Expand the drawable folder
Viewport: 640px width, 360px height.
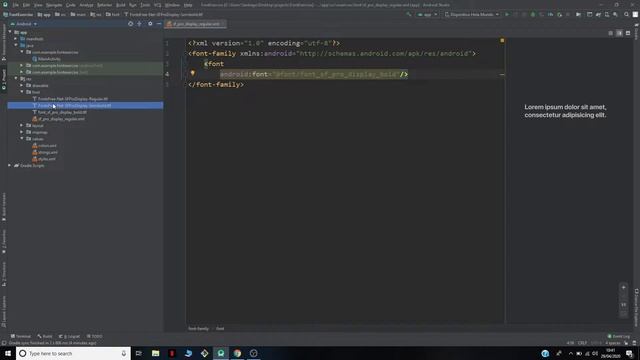[x=22, y=85]
